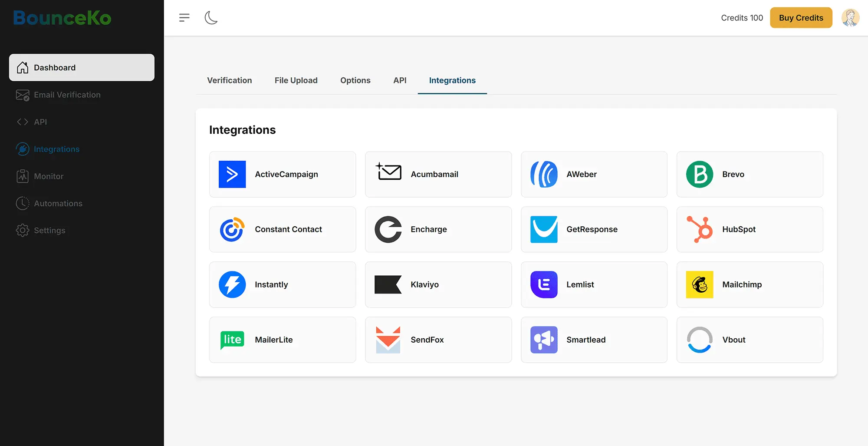
Task: Open the SendFox integration label
Action: (427, 340)
